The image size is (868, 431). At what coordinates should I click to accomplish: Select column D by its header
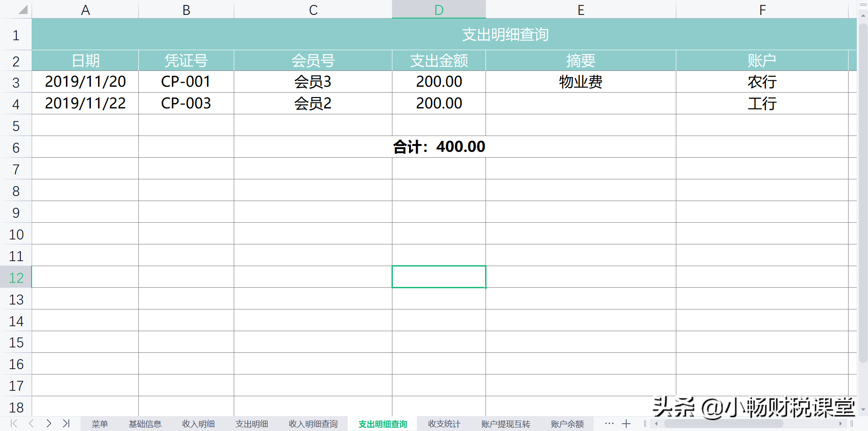coord(439,9)
